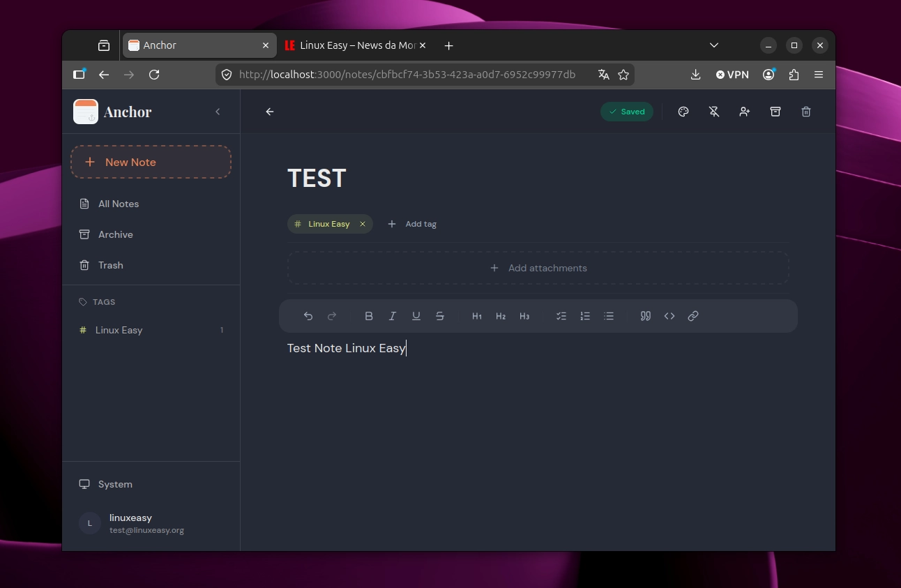Screen dimensions: 901x588
Task: Apply Heading 3 style
Action: click(x=524, y=316)
